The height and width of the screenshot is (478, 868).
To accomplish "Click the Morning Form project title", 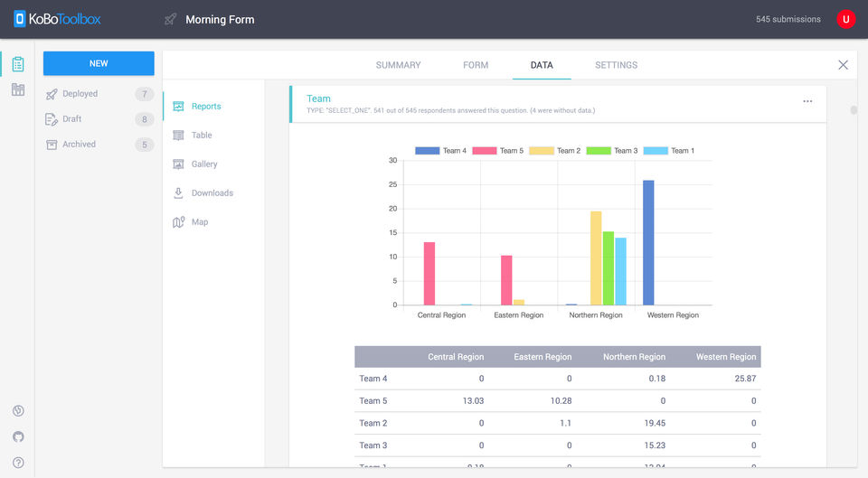I will click(x=220, y=19).
